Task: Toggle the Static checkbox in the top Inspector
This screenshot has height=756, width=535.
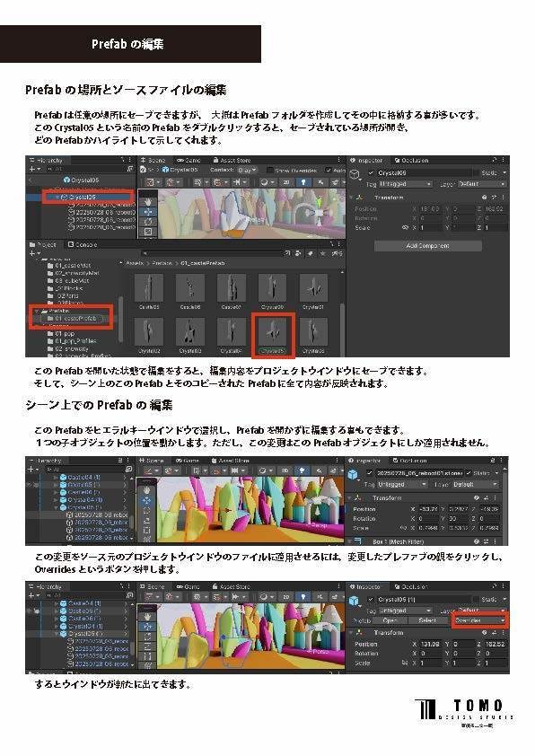Action: [476, 172]
